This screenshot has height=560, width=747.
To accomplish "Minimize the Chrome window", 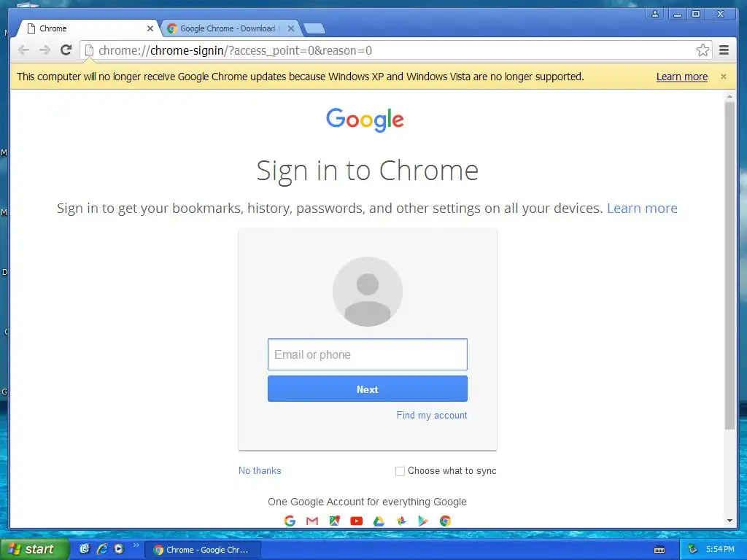I will point(677,14).
